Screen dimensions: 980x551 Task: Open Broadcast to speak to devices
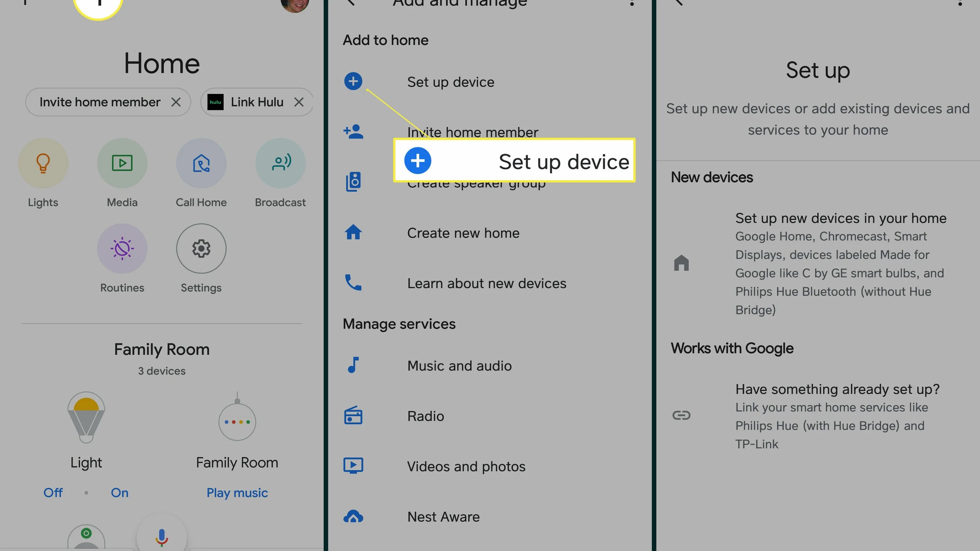[x=280, y=163]
